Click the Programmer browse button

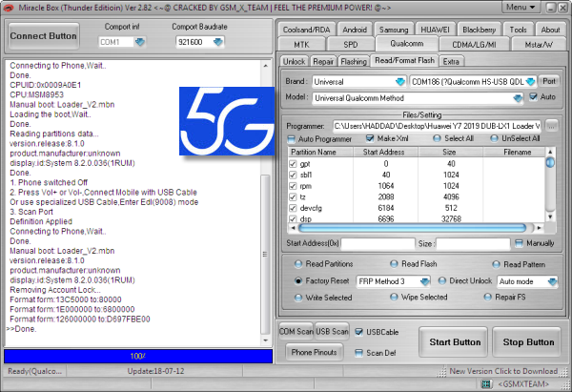552,126
